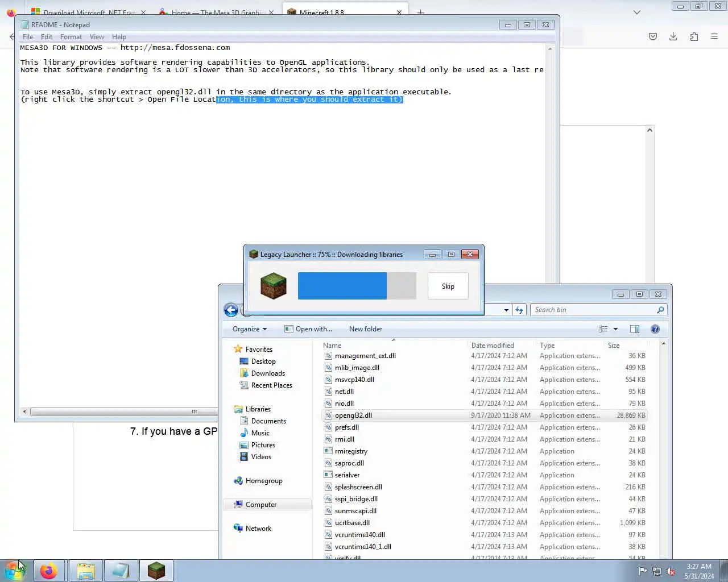728x582 pixels.
Task: Open Notepad Edit menu
Action: 47,37
